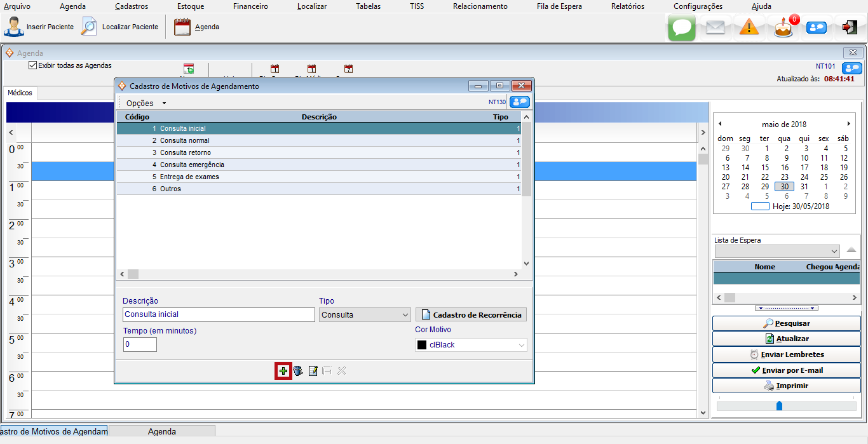Click the Cadastro de Recorrência button
Screen dimensions: 868x444
471,315
